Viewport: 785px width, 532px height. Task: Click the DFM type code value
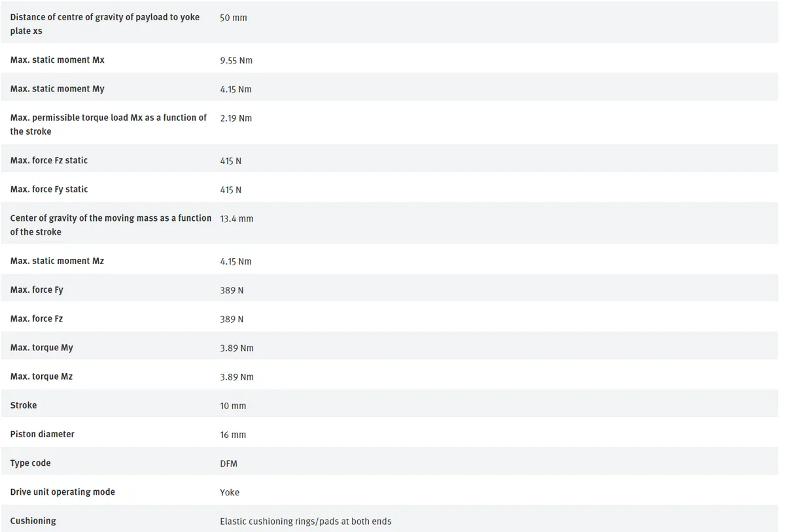(x=228, y=463)
